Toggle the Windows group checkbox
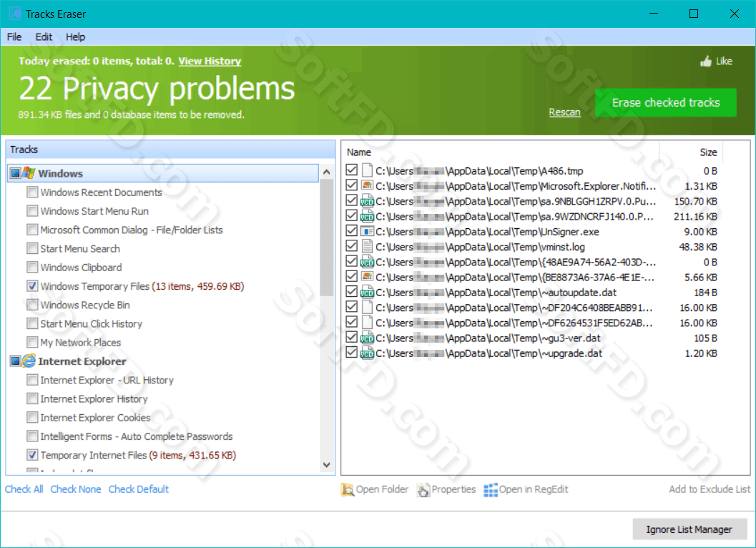 pos(16,173)
